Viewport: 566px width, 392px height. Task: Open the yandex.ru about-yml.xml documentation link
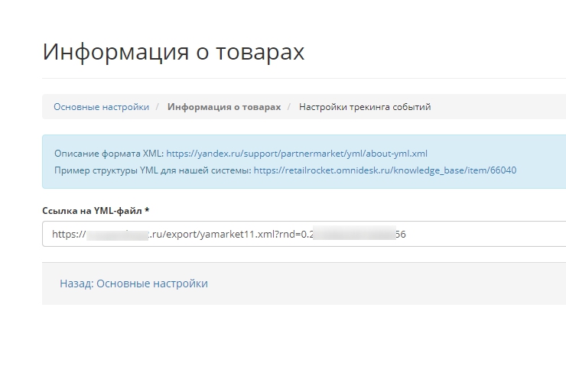(297, 153)
